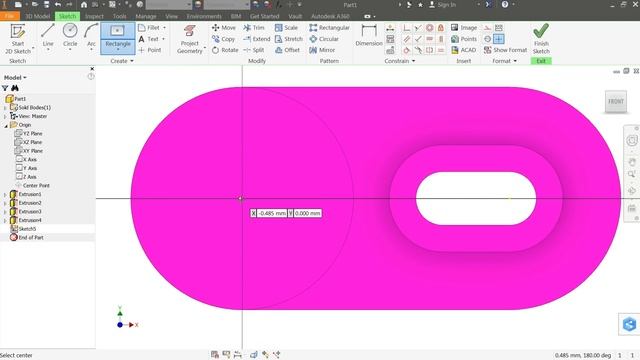Open the Get Started tab
The width and height of the screenshot is (640, 360).
264,16
